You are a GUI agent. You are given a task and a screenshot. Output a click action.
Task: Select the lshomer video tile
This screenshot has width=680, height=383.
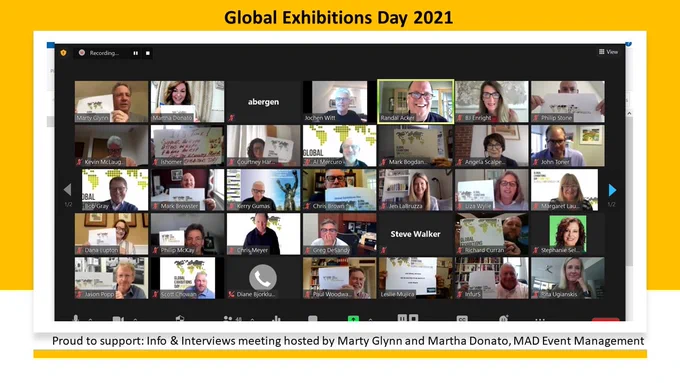[187, 146]
